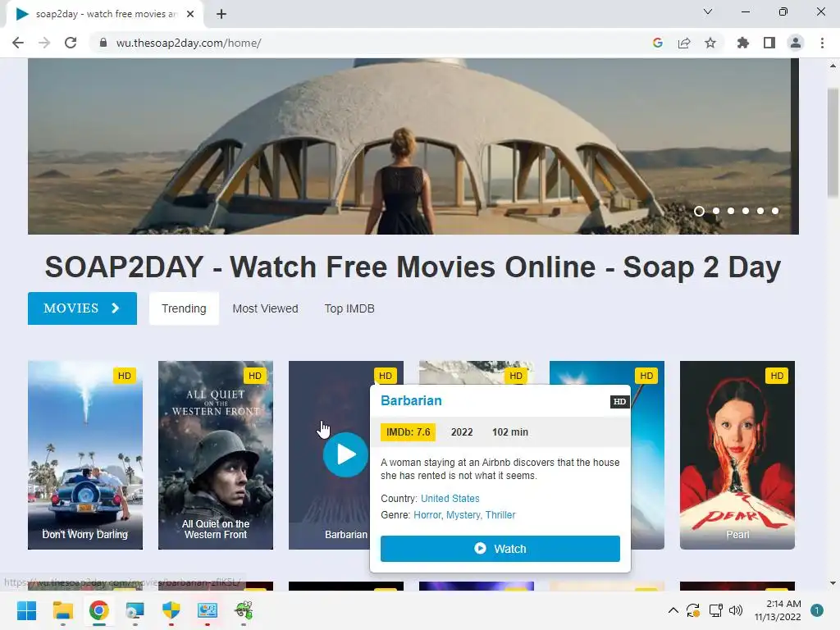The height and width of the screenshot is (630, 840).
Task: Open the notification badge in taskbar
Action: coord(817,610)
